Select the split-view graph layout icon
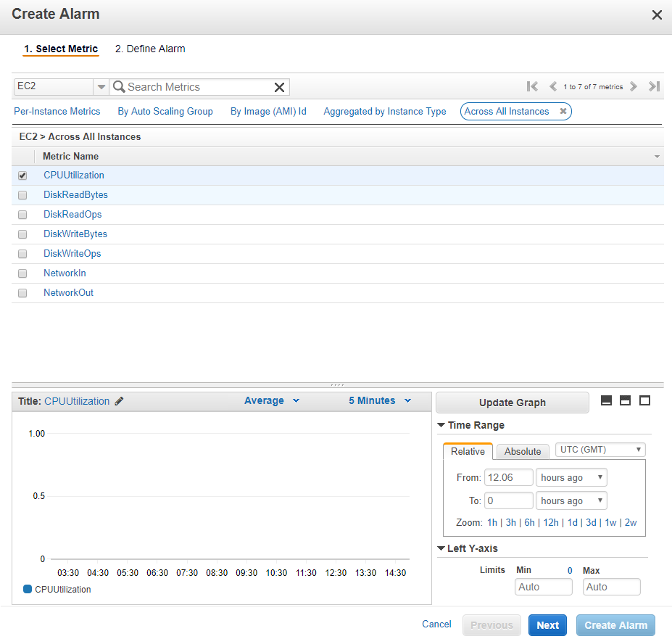 [625, 400]
